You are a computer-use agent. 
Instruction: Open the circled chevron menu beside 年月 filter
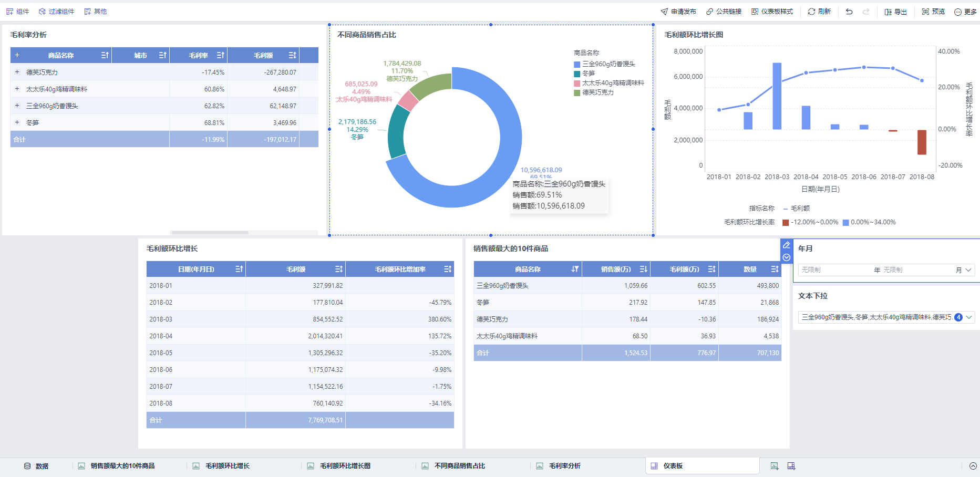click(787, 257)
